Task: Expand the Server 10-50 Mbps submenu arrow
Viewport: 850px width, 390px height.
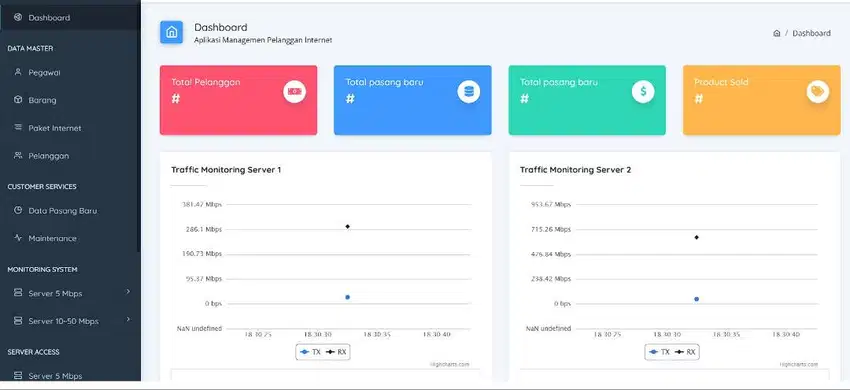Action: point(128,319)
